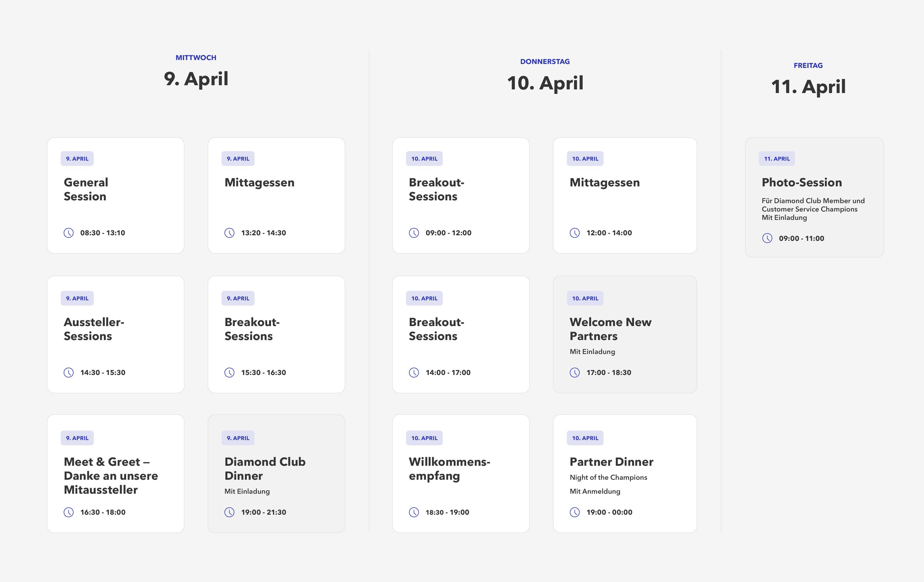924x582 pixels.
Task: Click date badge on Welcome New Partners card
Action: click(x=585, y=298)
